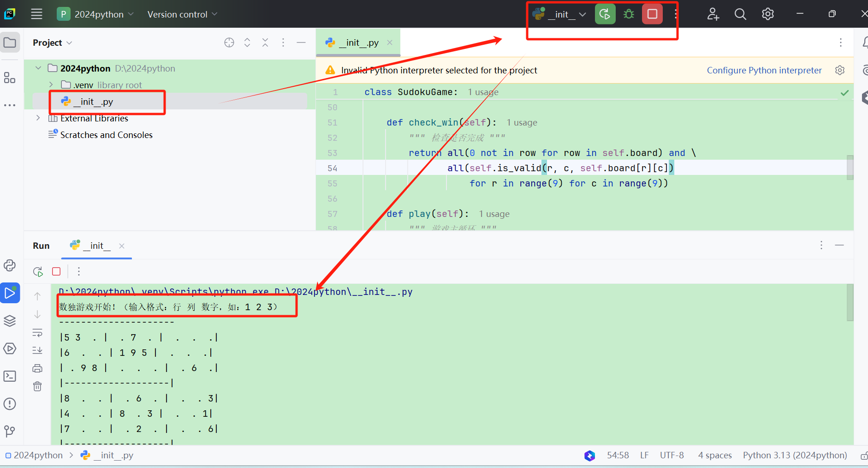Toggle the Project tool window folder icon

[10, 42]
